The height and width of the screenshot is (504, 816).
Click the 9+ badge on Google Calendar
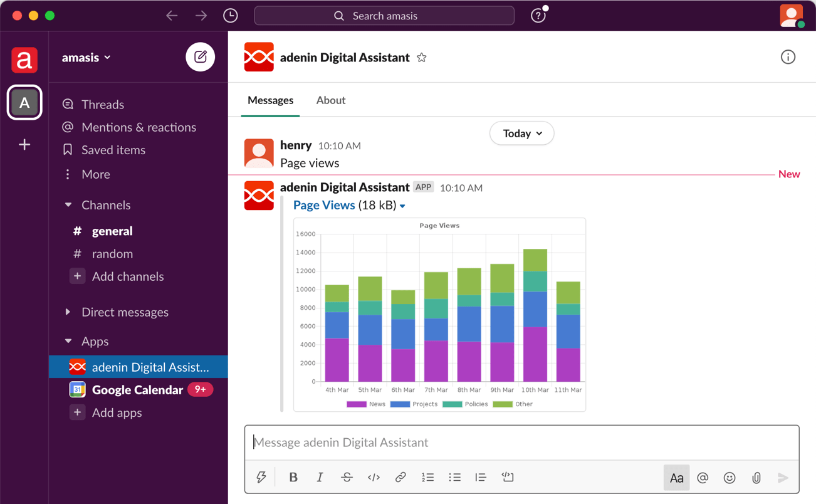tap(200, 389)
